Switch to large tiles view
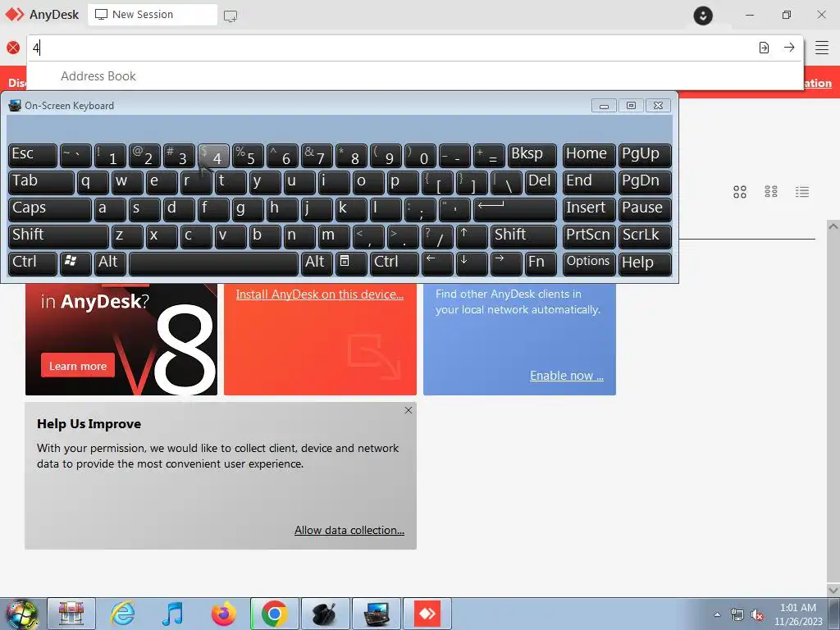This screenshot has height=630, width=840. [740, 192]
